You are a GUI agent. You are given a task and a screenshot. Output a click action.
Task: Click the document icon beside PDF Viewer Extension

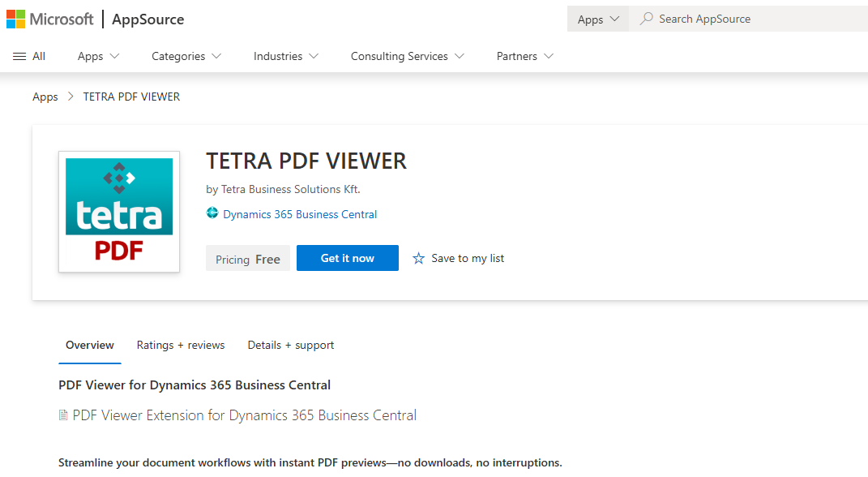tap(62, 415)
